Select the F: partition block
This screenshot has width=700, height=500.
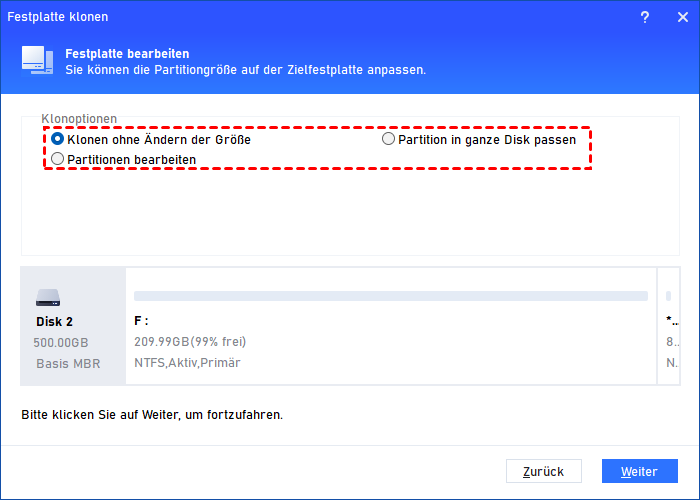tap(391, 326)
